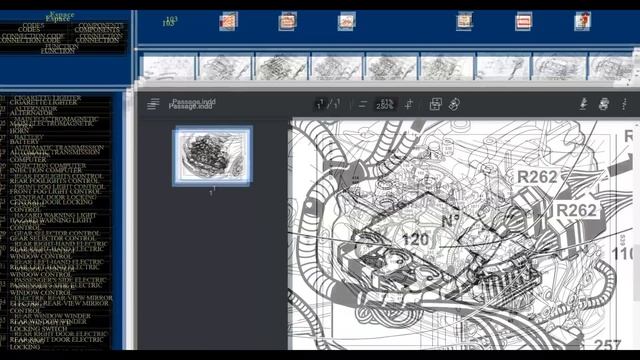Select REAR FOGLIGHTS CONTROL entry
The image size is (640, 360).
(55, 178)
